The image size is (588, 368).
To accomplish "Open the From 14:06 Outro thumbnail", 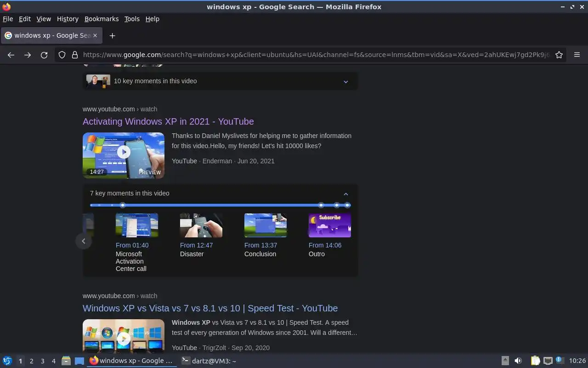I will point(330,225).
